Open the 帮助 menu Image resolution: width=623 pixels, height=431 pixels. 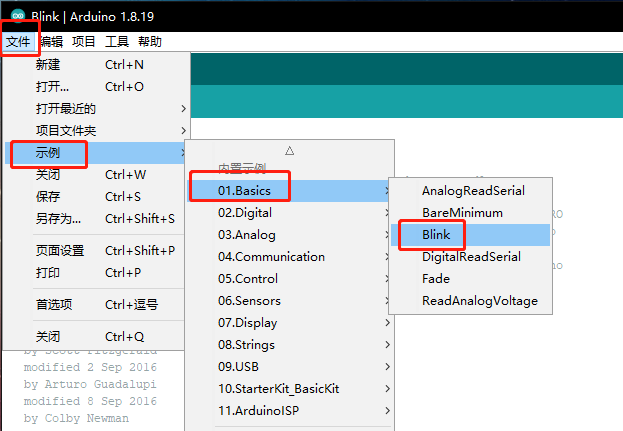(149, 41)
